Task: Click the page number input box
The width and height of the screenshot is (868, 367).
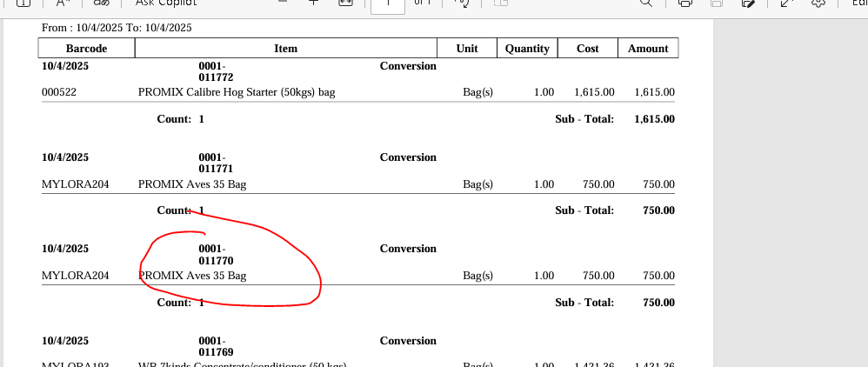Action: pos(388,4)
